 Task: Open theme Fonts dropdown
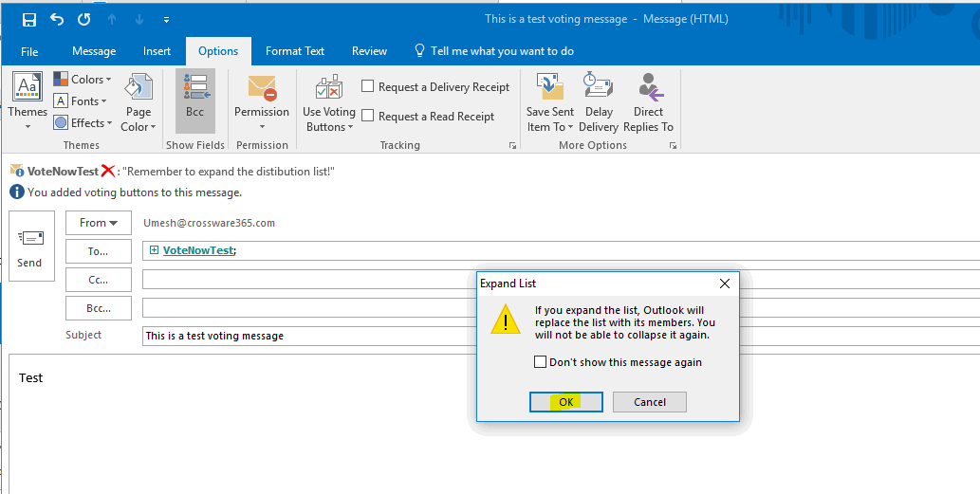pyautogui.click(x=80, y=101)
